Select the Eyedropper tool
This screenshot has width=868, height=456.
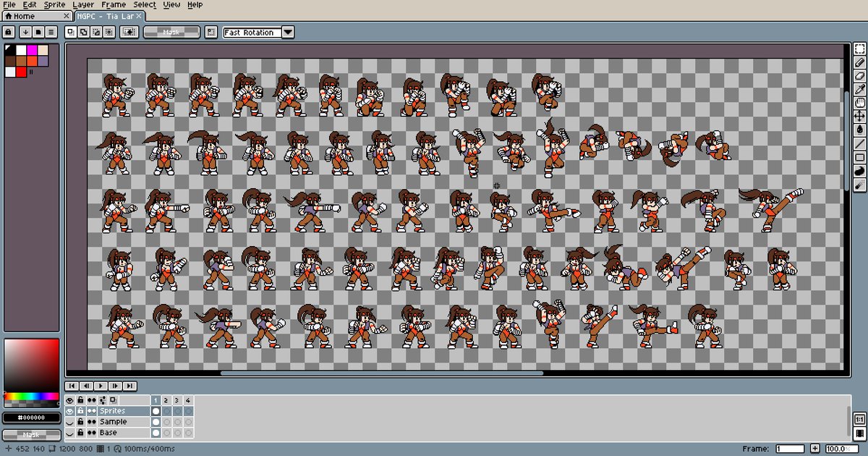coord(860,90)
